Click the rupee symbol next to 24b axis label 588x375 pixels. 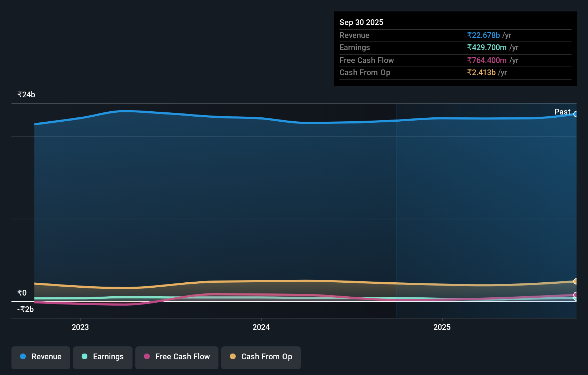coord(19,95)
